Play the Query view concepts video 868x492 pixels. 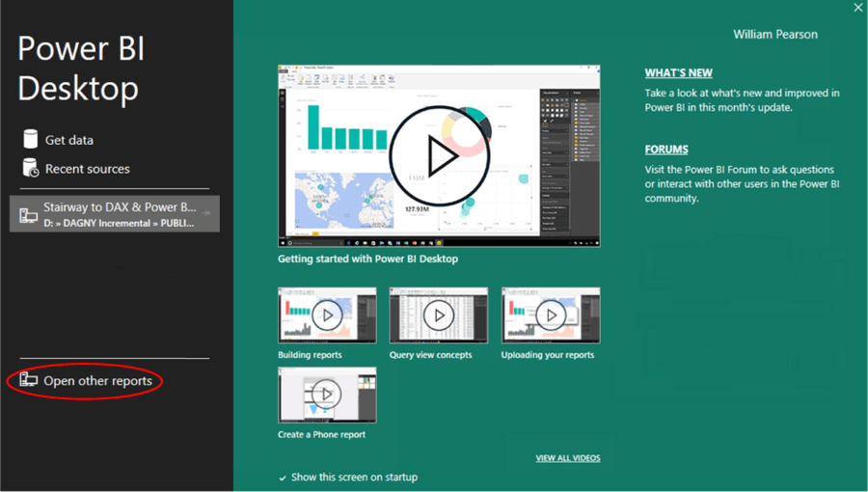pyautogui.click(x=439, y=315)
